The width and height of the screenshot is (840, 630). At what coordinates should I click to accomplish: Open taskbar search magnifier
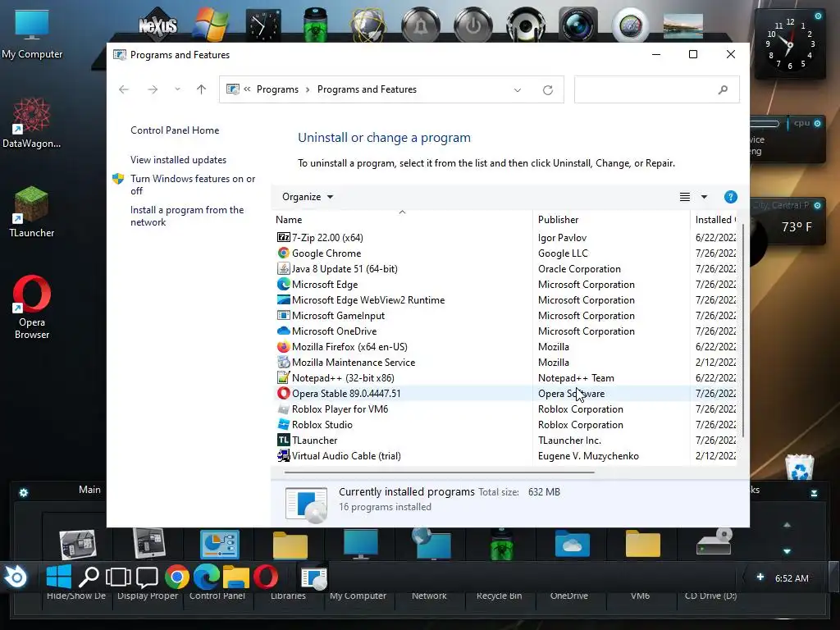point(89,577)
